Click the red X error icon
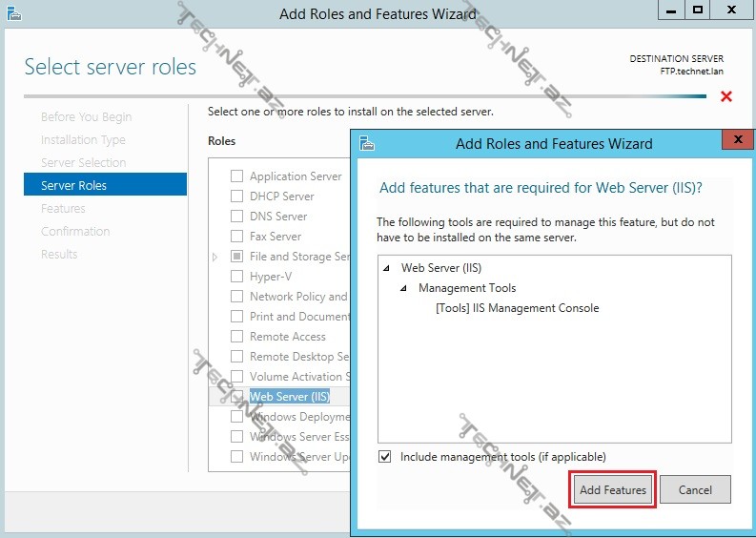Viewport: 756px width, 538px height. 726,96
